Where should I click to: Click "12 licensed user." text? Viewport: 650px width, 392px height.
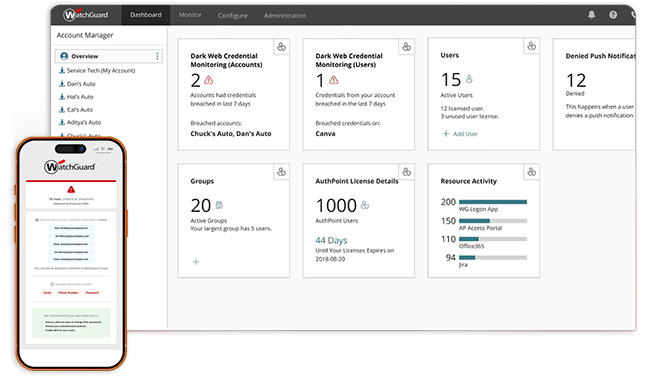(x=462, y=108)
